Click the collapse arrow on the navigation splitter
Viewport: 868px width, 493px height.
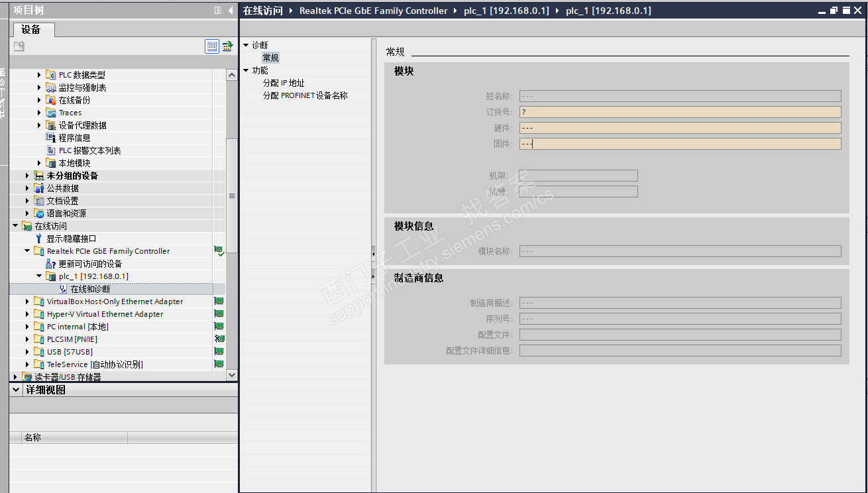tap(374, 252)
